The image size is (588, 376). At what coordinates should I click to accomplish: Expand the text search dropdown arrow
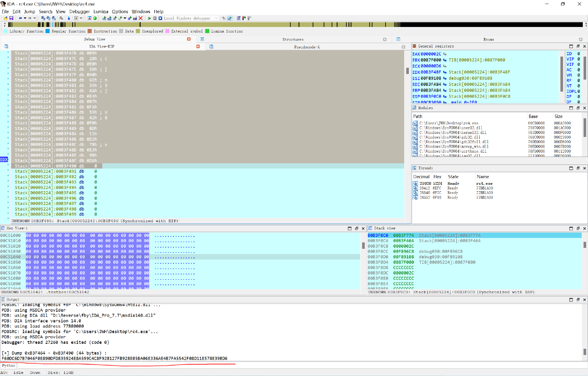[x=81, y=18]
